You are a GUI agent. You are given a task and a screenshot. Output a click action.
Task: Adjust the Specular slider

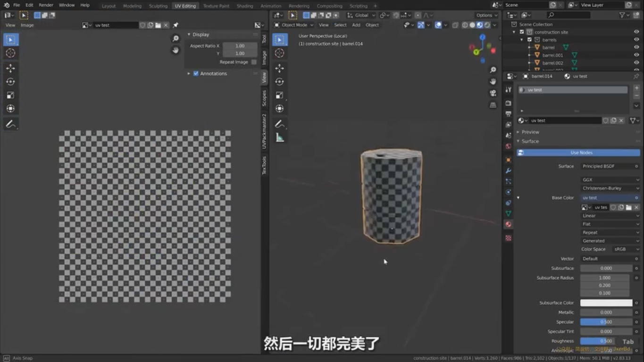pyautogui.click(x=606, y=322)
